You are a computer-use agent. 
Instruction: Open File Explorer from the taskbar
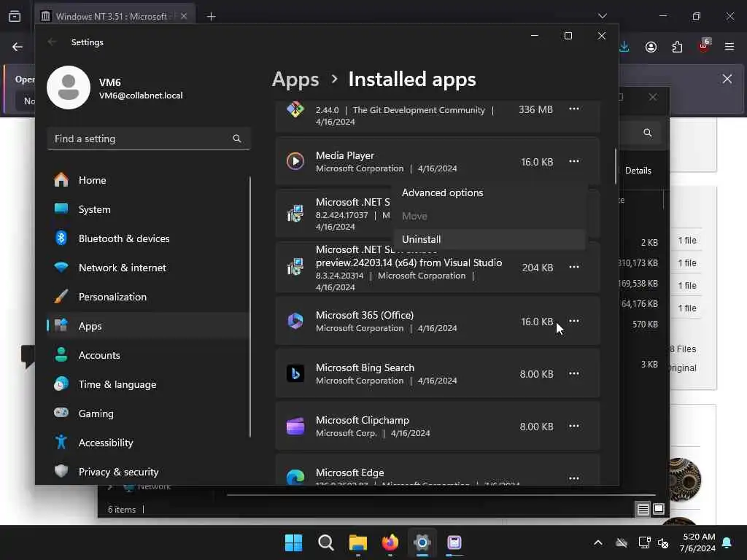tap(357, 542)
